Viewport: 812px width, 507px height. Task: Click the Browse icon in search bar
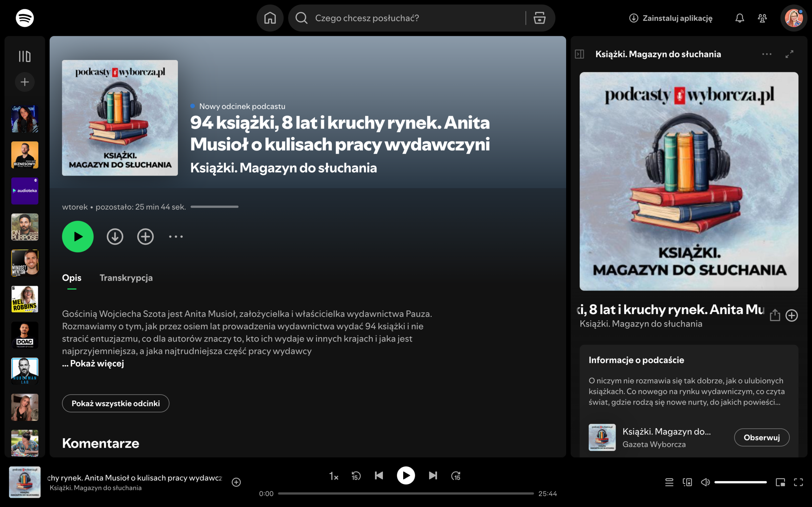click(x=539, y=18)
